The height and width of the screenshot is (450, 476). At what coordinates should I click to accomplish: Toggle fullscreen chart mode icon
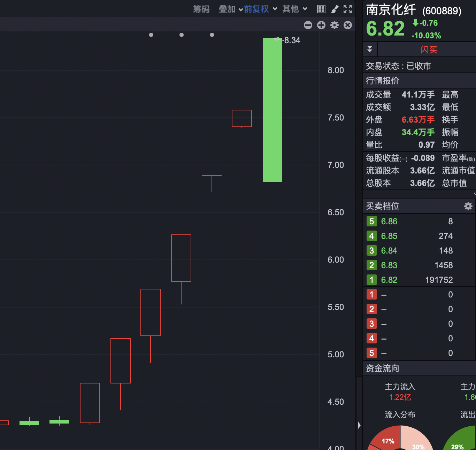[x=348, y=9]
